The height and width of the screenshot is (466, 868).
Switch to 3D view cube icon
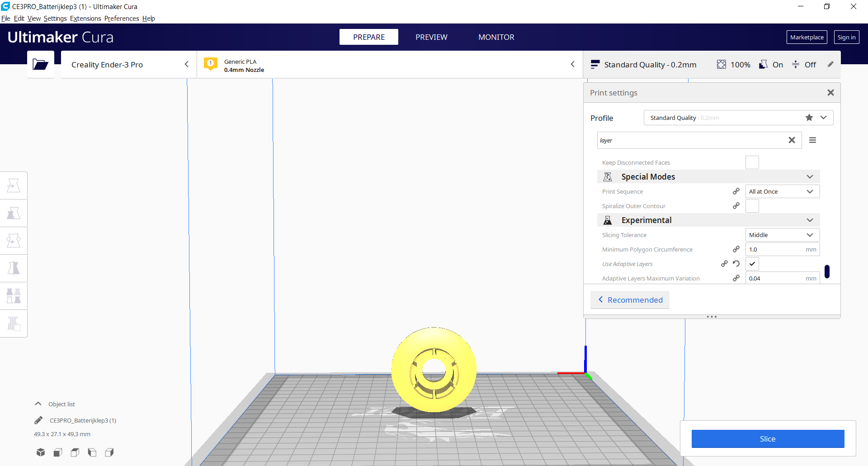pyautogui.click(x=41, y=452)
